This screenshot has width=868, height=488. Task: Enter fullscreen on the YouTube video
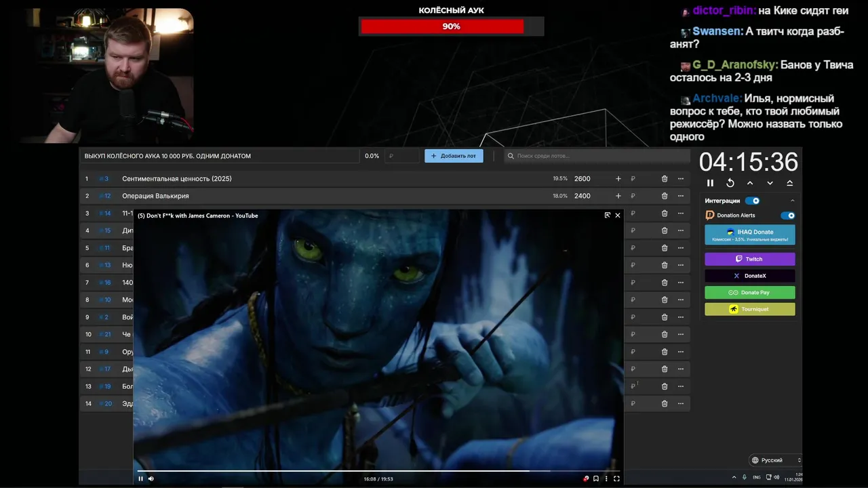[x=616, y=479]
